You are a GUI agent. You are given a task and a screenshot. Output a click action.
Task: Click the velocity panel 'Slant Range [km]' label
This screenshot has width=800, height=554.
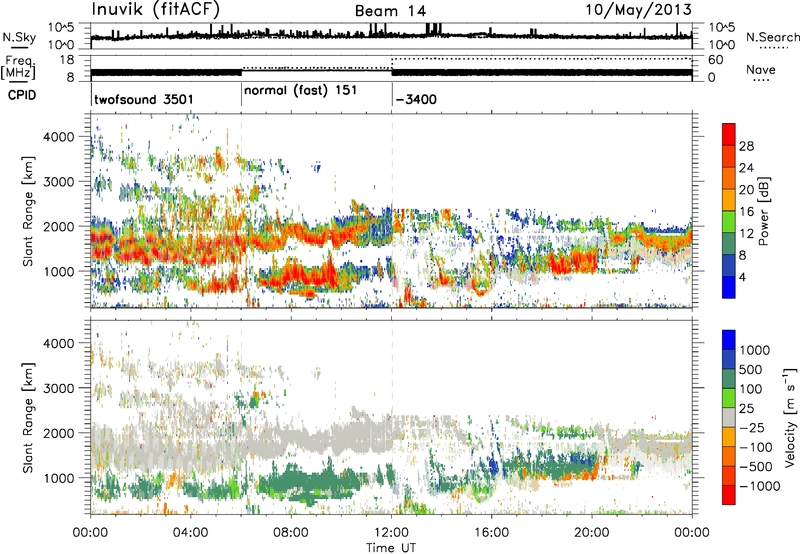[28, 417]
